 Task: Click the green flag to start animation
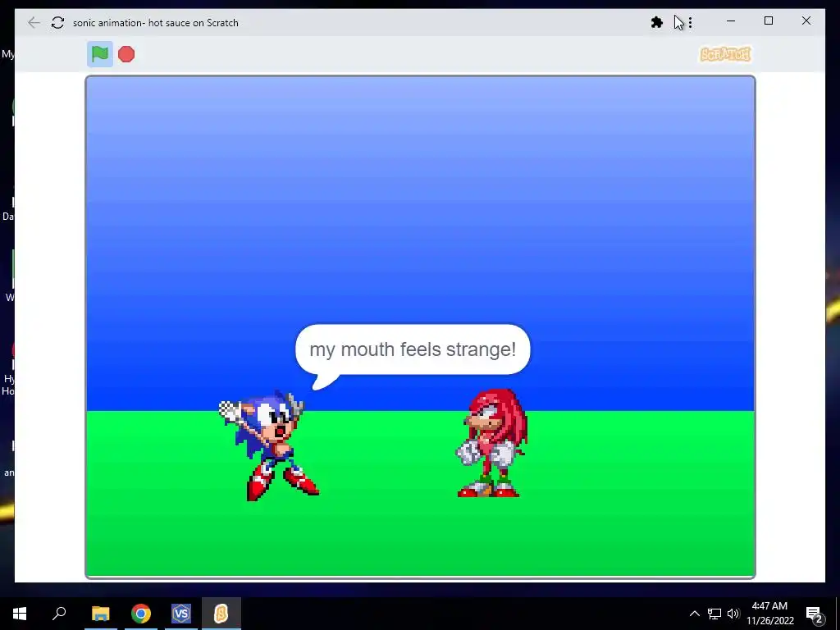(100, 54)
